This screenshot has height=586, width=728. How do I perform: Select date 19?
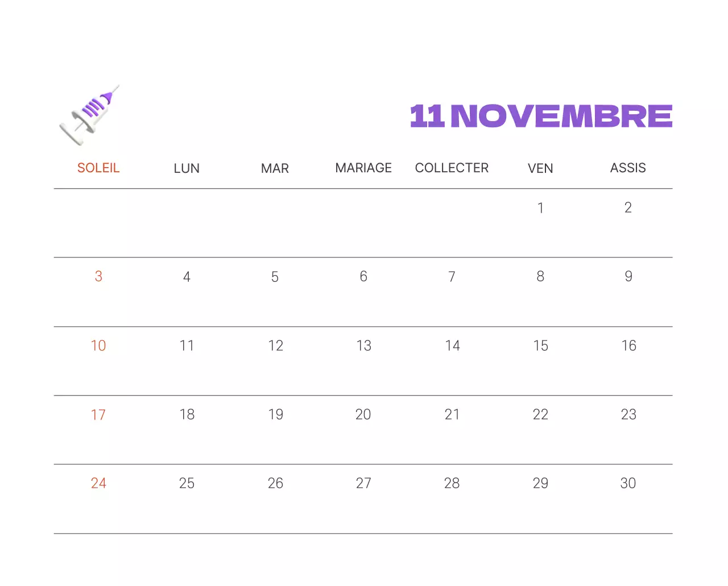(275, 415)
